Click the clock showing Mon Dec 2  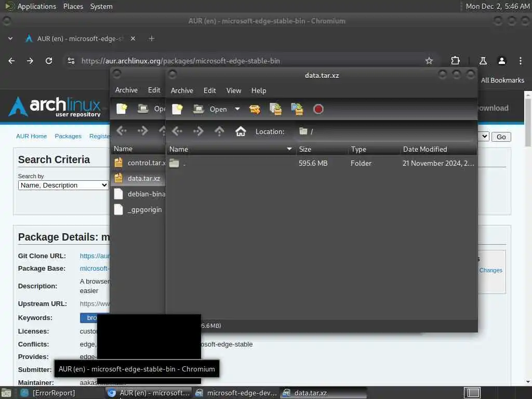coord(497,6)
